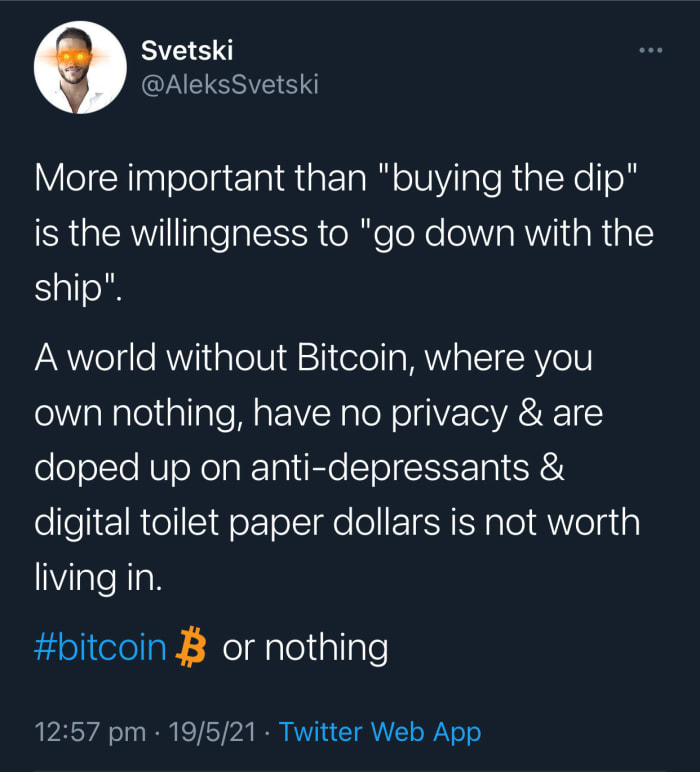The width and height of the screenshot is (700, 772).
Task: Click the 12:57 pm timestamp
Action: coord(90,732)
